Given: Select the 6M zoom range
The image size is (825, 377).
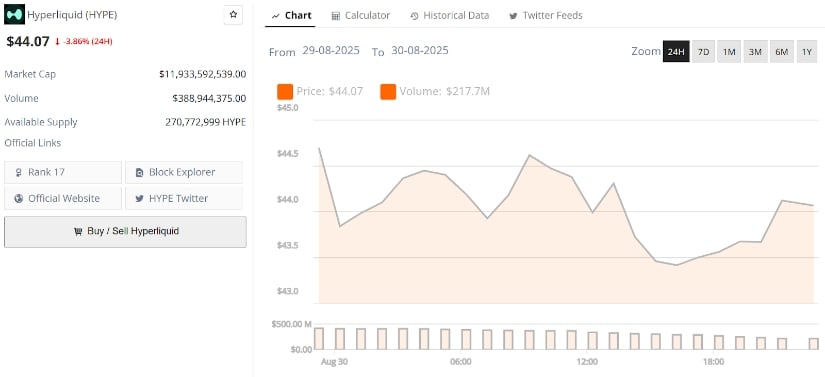Looking at the screenshot, I should coord(782,52).
